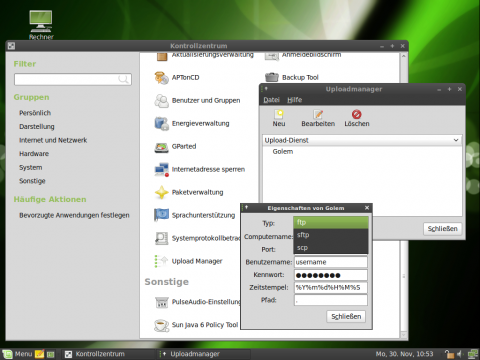Select the Darstellung group

(37, 127)
